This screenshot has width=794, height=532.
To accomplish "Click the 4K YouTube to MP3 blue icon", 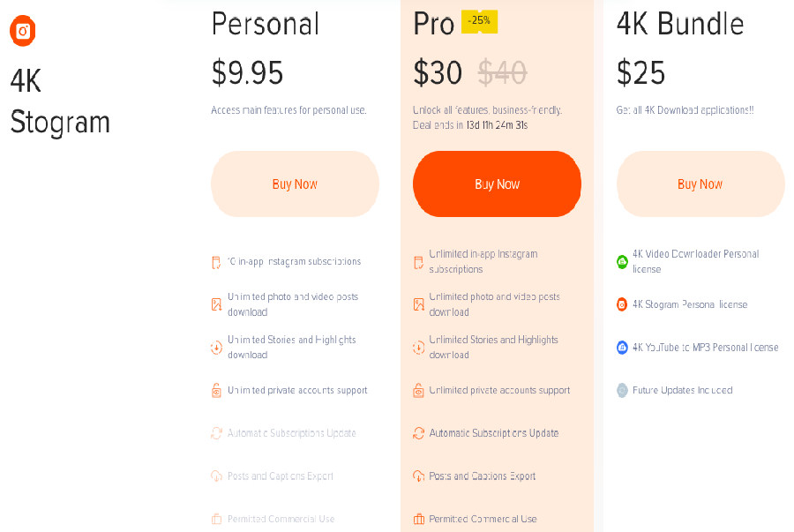I will point(622,348).
